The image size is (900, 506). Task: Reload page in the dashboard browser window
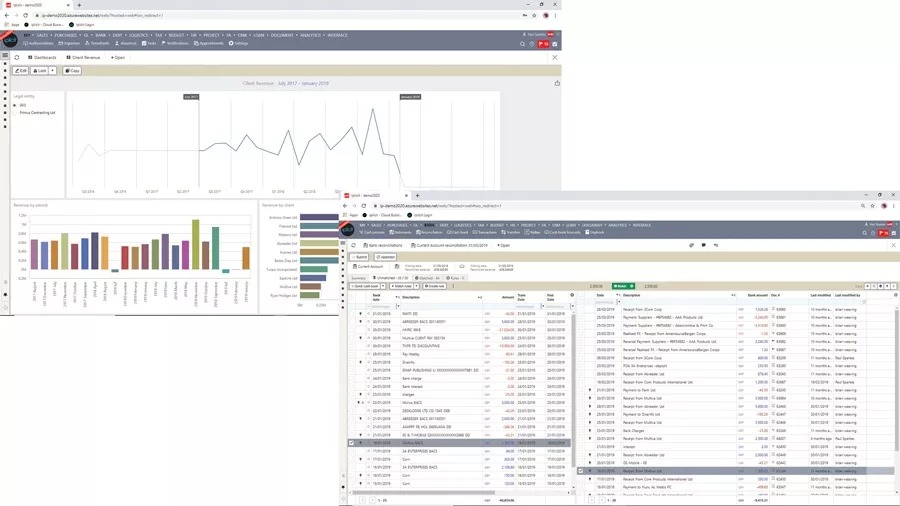(25, 15)
